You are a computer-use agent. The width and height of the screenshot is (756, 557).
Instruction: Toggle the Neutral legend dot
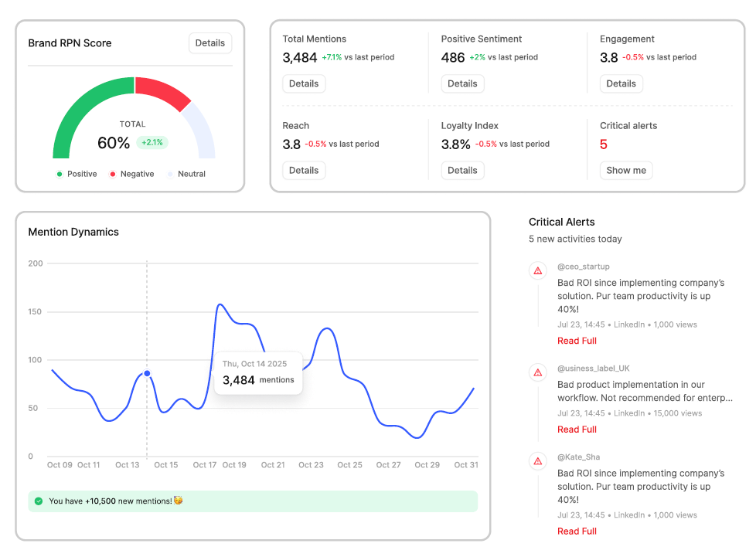click(x=170, y=174)
